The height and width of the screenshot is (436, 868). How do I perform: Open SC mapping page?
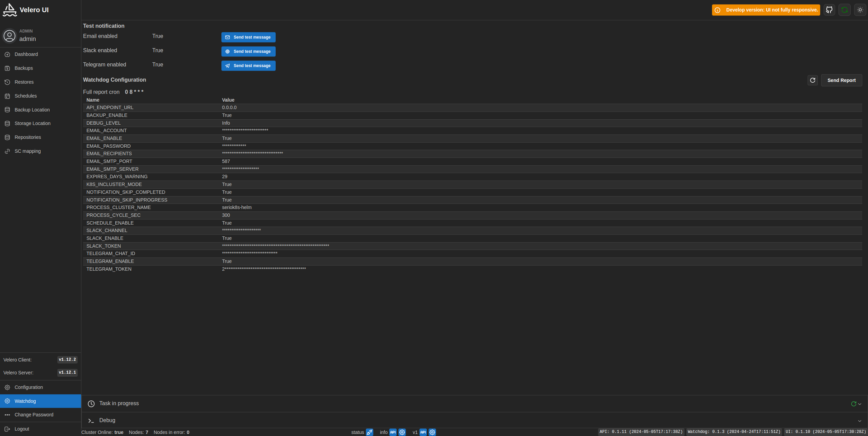tap(40, 151)
